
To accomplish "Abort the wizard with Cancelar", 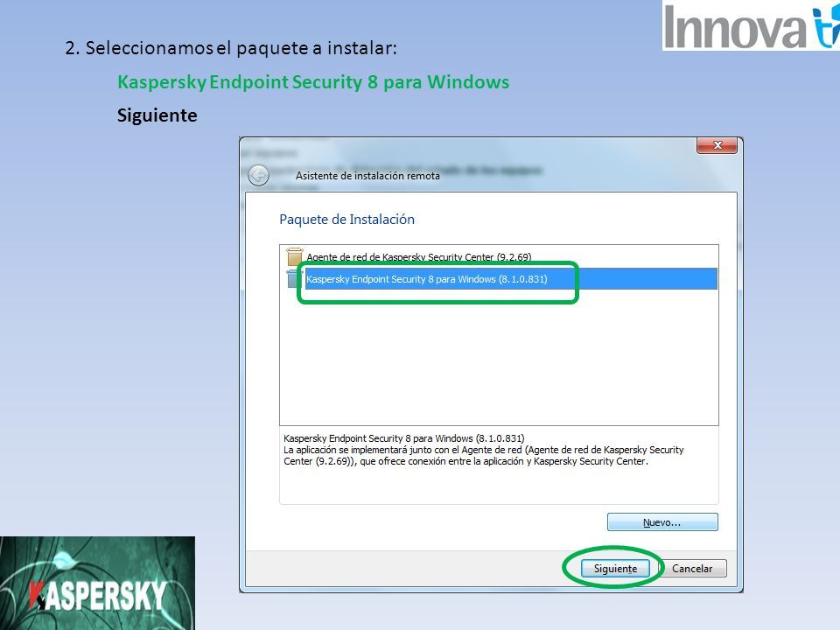I will [692, 569].
